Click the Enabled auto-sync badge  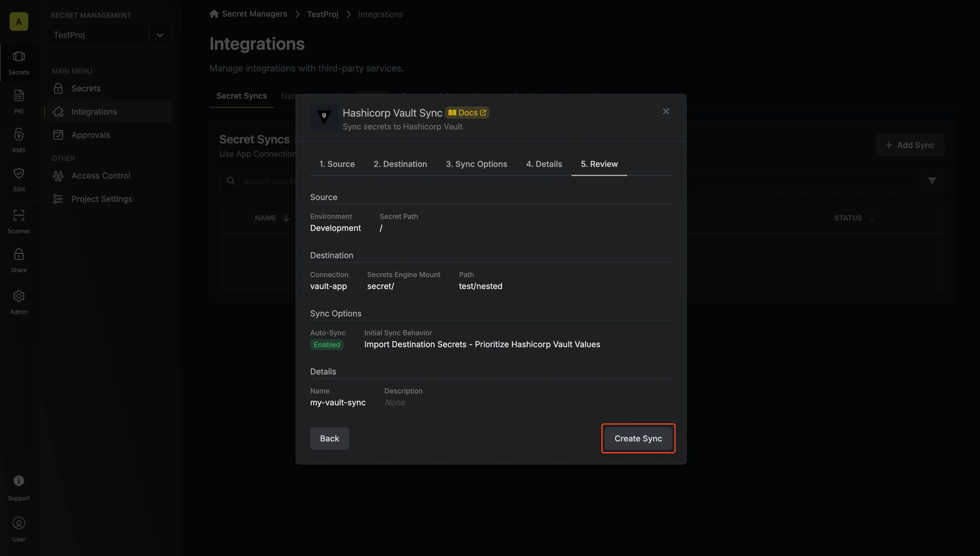pyautogui.click(x=327, y=345)
